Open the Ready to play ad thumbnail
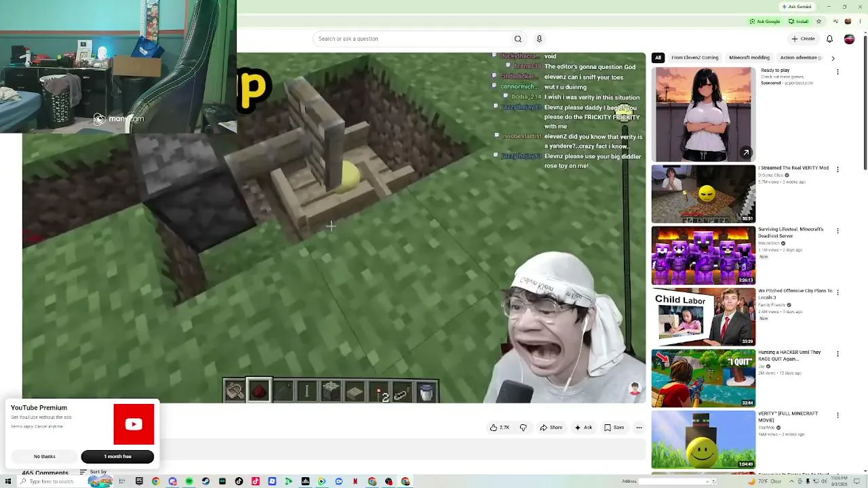 [703, 115]
